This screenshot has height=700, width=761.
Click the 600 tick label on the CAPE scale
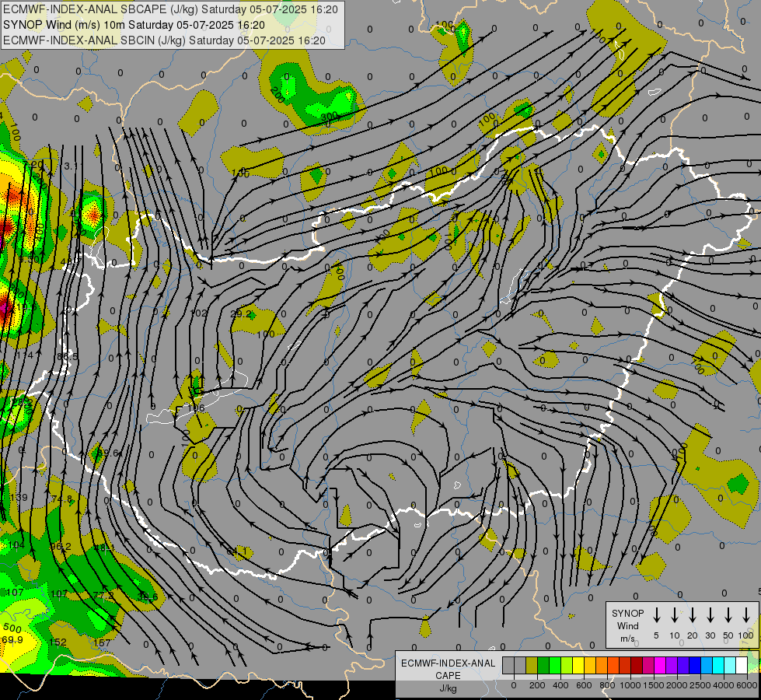(584, 685)
